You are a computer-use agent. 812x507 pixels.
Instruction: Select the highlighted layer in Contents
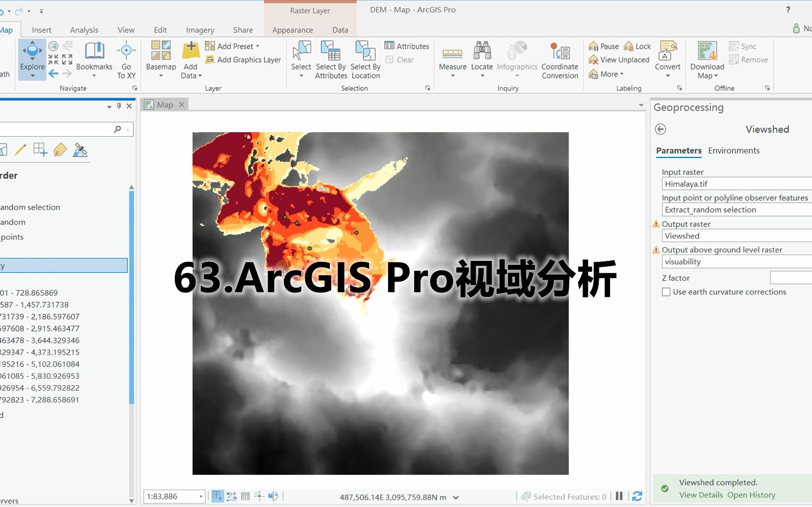coord(64,265)
